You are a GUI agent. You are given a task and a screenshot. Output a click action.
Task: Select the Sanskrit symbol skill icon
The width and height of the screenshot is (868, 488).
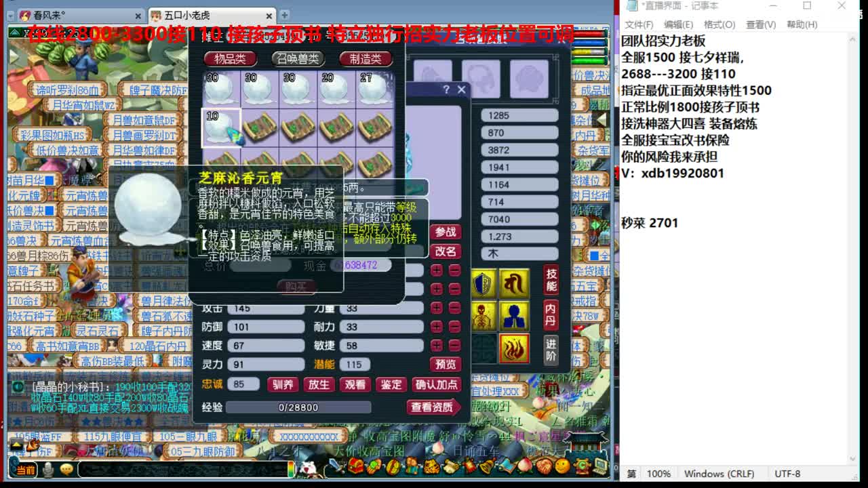515,283
